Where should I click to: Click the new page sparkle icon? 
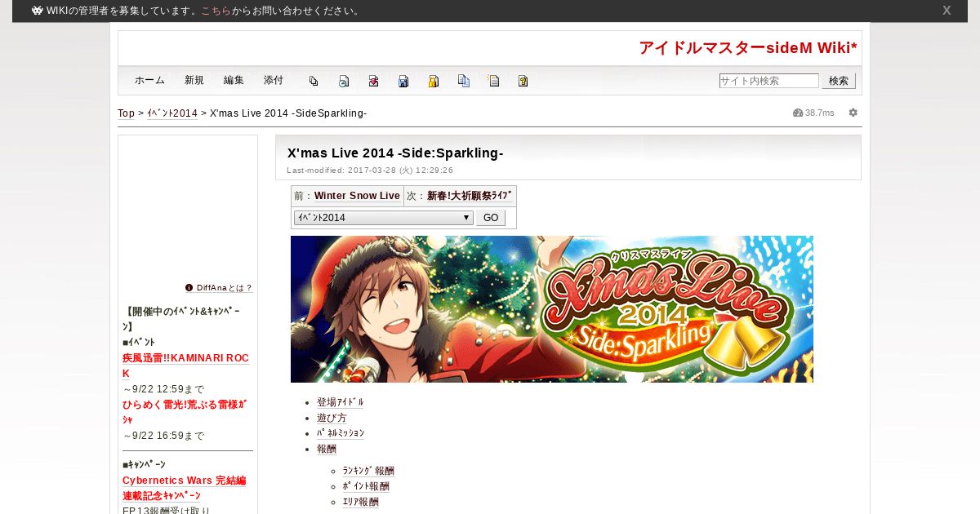point(493,81)
